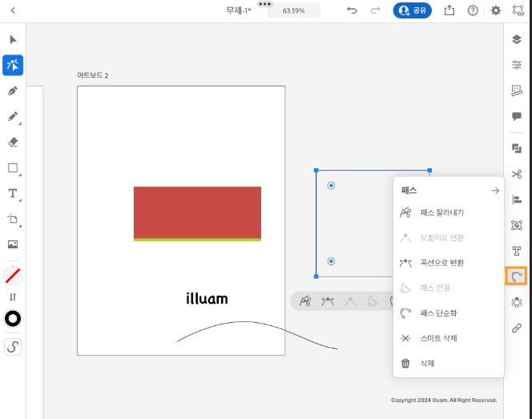Open the Path panel icon
Image resolution: width=532 pixels, height=419 pixels.
(516, 276)
